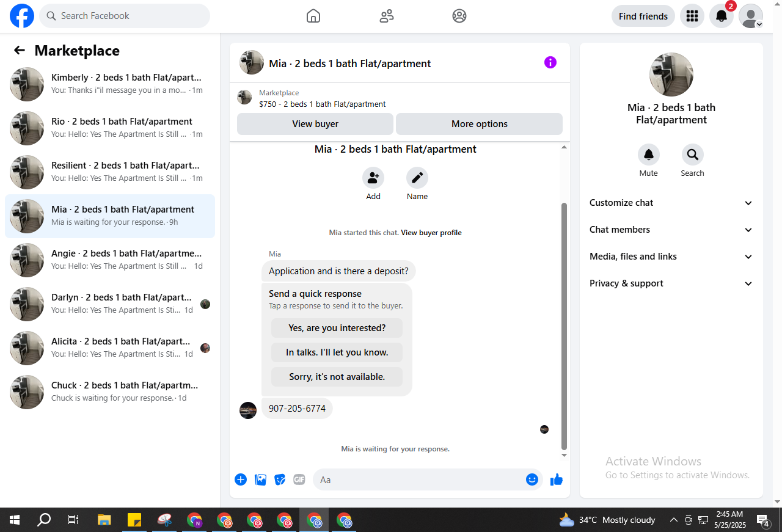Viewport: 782px width, 532px height.
Task: Expand Privacy & support section
Action: tap(671, 283)
